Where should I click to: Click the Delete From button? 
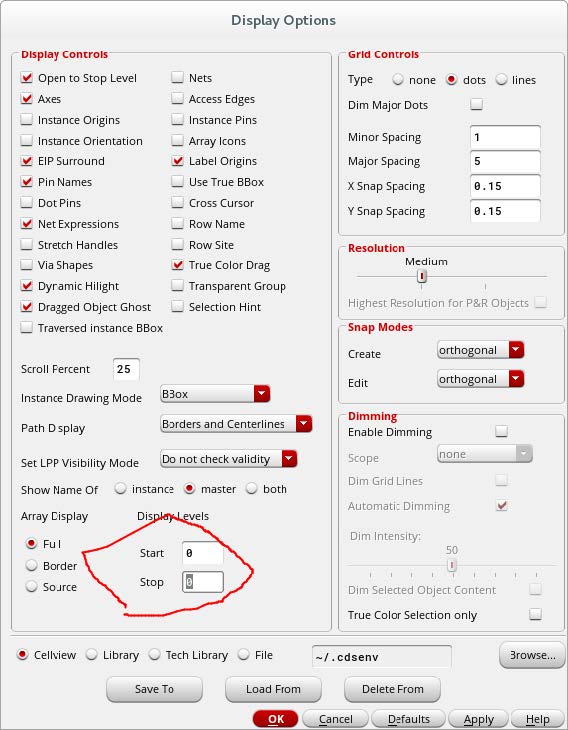click(x=392, y=689)
